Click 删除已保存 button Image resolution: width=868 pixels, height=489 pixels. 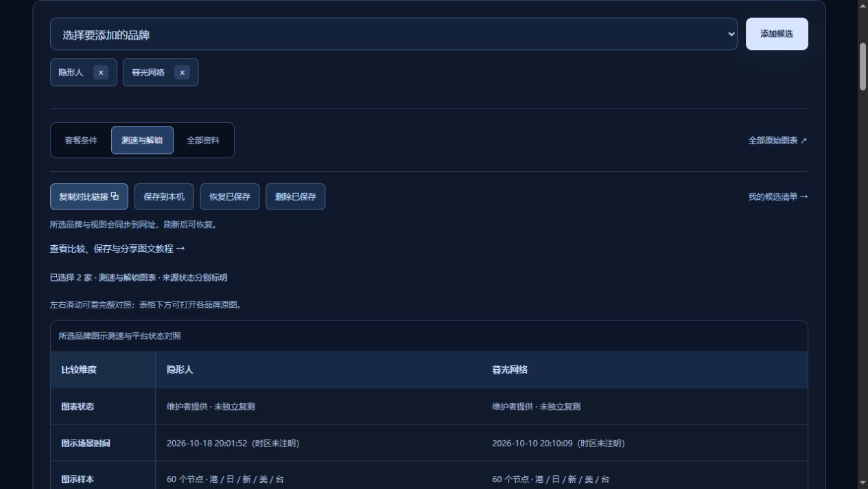click(x=296, y=196)
